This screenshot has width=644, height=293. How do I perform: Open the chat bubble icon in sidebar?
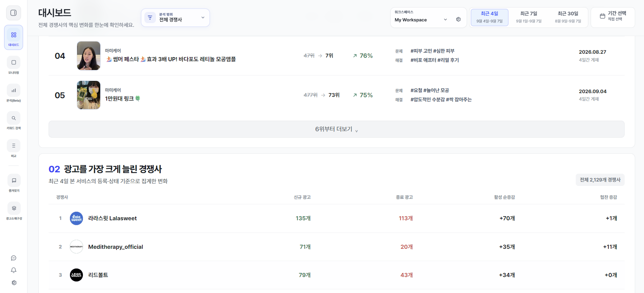pos(14,258)
